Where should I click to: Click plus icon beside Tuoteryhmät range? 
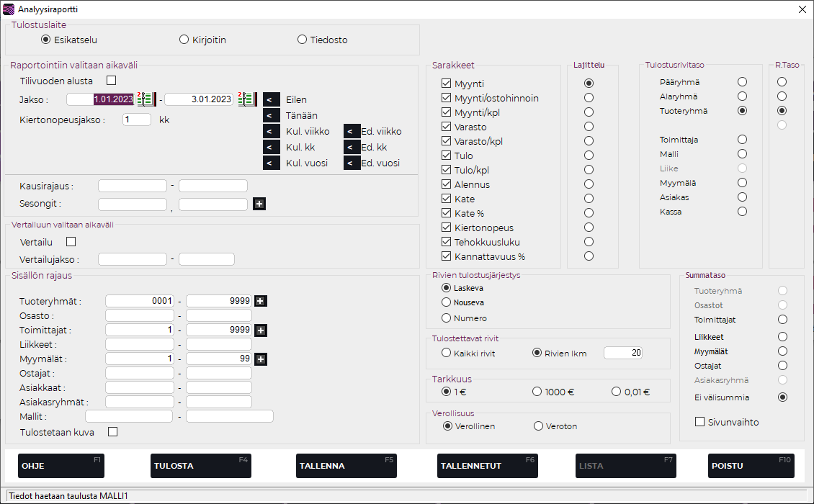point(261,301)
